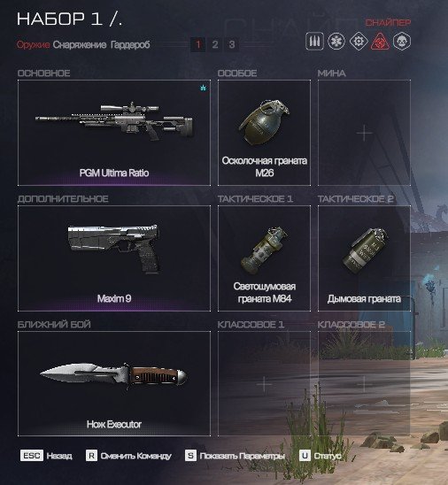The image size is (448, 485).
Task: Open the Maxim 9 pistol slot
Action: 114,258
